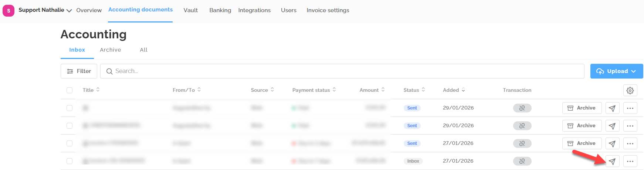Sort the table by From/To

click(x=187, y=90)
